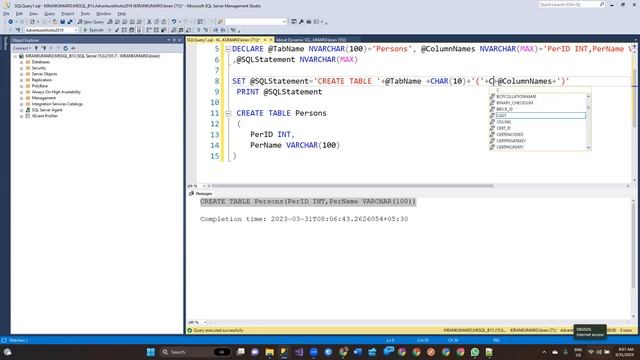The width and height of the screenshot is (640, 360).
Task: Open the Help menu
Action: 122,14
